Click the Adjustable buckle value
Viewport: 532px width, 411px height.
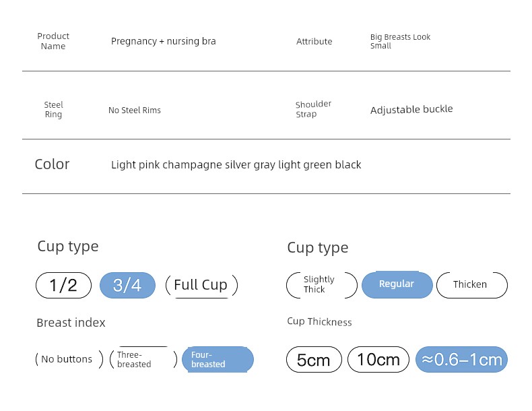(x=411, y=110)
